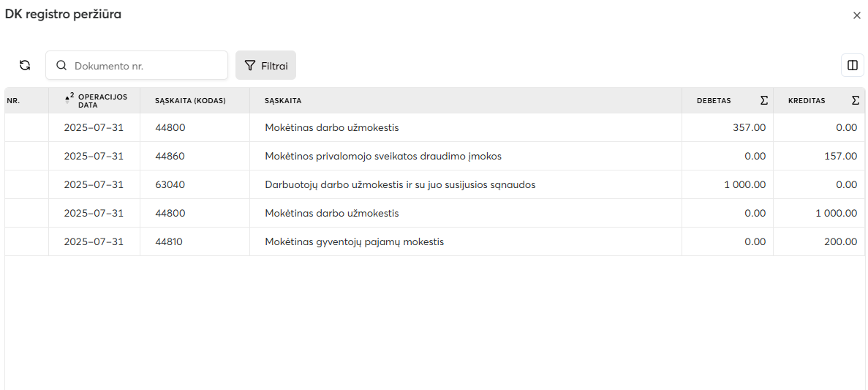Close the DK registro peržiūra dialog
The image size is (868, 390).
pos(856,15)
